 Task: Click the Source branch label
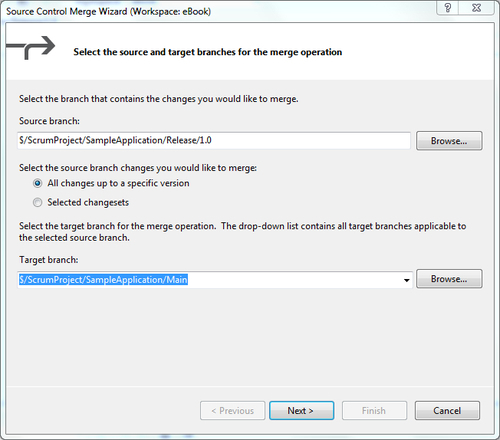pos(49,121)
